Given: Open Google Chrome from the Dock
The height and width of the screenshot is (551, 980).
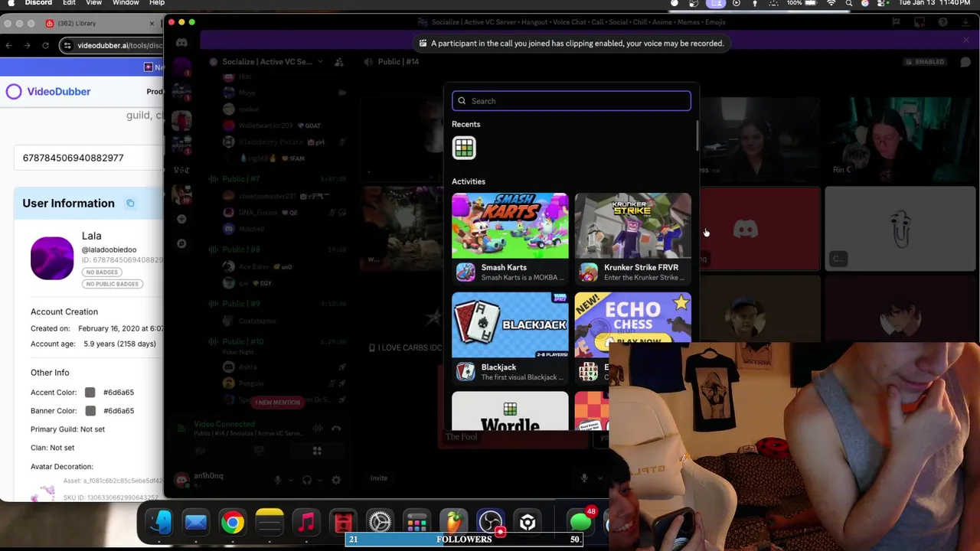Looking at the screenshot, I should (233, 523).
